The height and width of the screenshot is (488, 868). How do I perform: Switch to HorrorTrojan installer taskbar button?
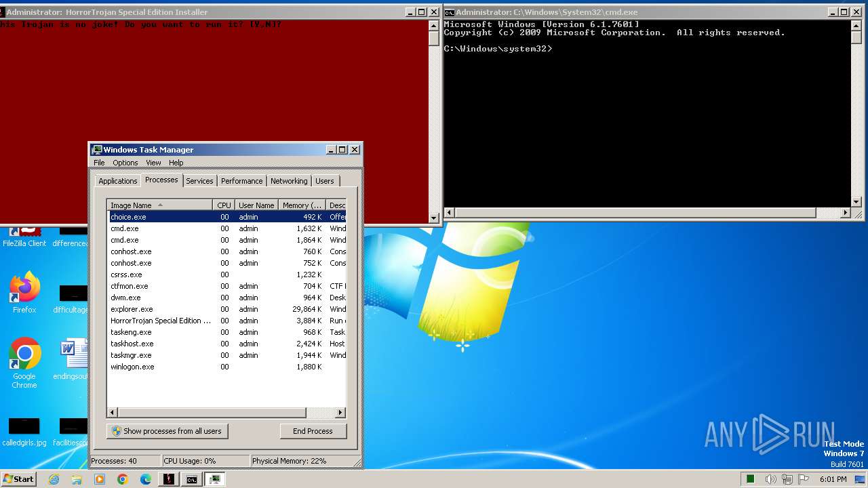pyautogui.click(x=169, y=479)
